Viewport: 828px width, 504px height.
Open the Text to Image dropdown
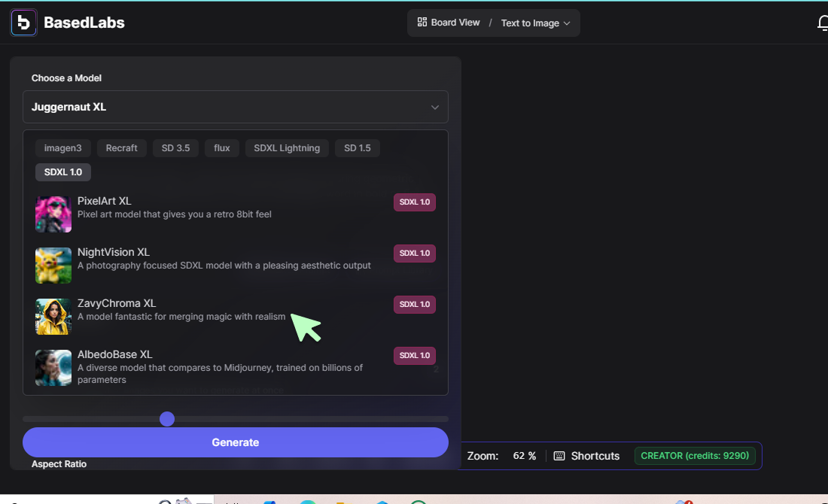click(535, 23)
